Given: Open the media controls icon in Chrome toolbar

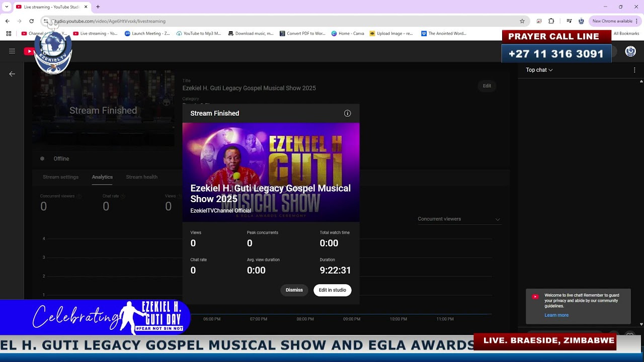Looking at the screenshot, I should tap(569, 21).
